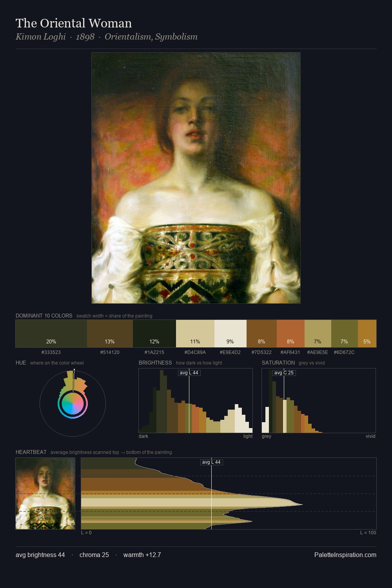
Task: Click the 'avg L 44' label in the brightness histogram
Action: 189,373
